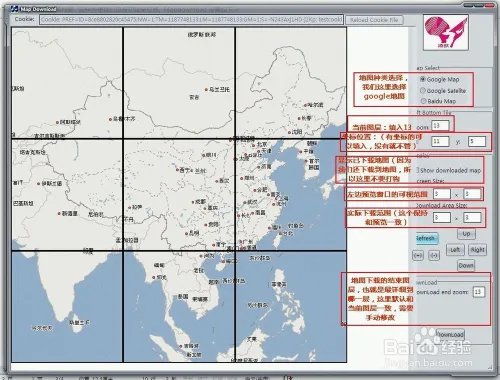Image resolution: width=500 pixels, height=380 pixels.
Task: Click the Map Download title bar icon
Action: click(14, 9)
